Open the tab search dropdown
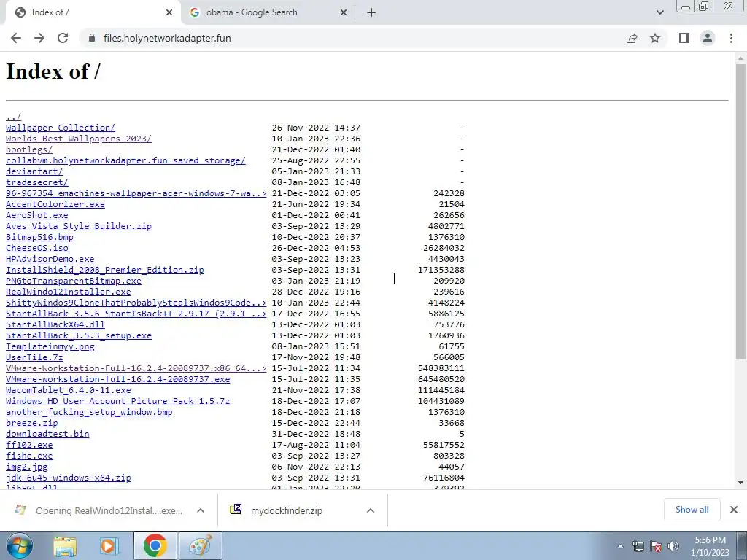747x560 pixels. pyautogui.click(x=659, y=12)
